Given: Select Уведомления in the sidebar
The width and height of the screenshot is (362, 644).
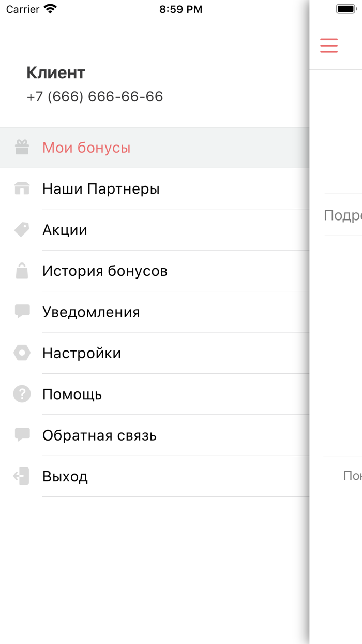Looking at the screenshot, I should tap(91, 311).
